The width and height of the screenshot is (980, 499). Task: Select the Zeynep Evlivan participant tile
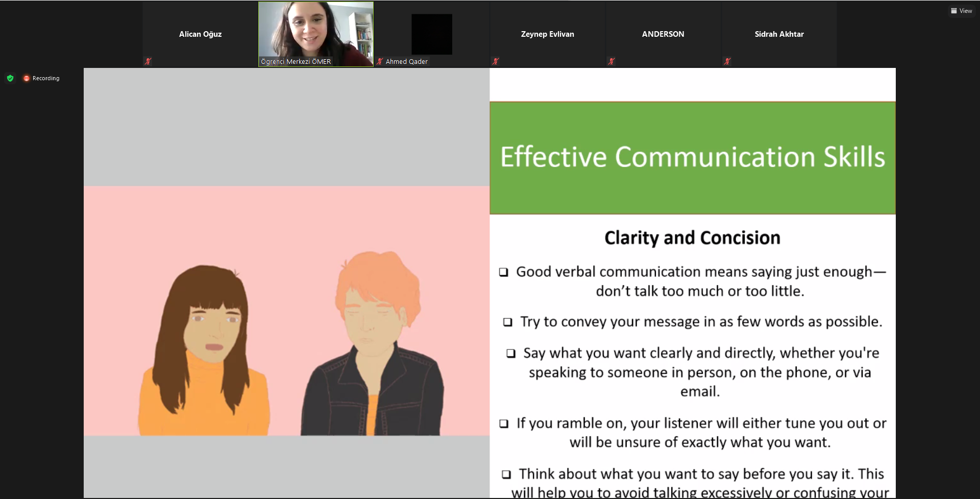click(547, 34)
